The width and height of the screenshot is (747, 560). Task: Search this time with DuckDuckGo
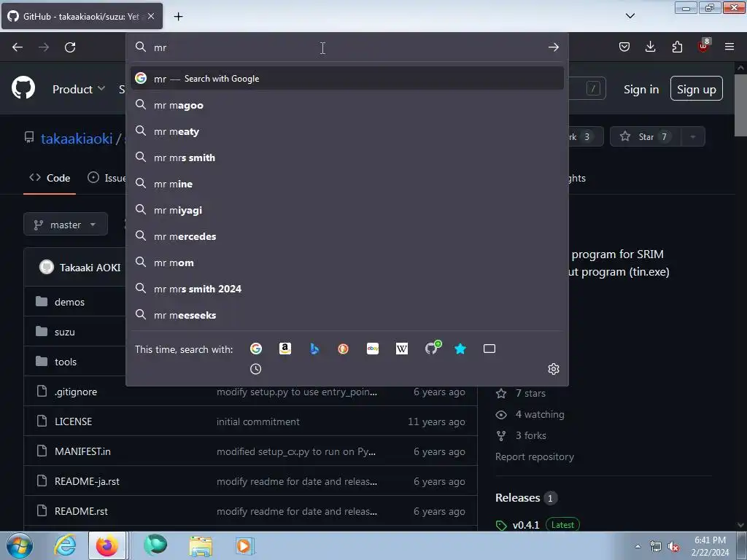point(343,349)
